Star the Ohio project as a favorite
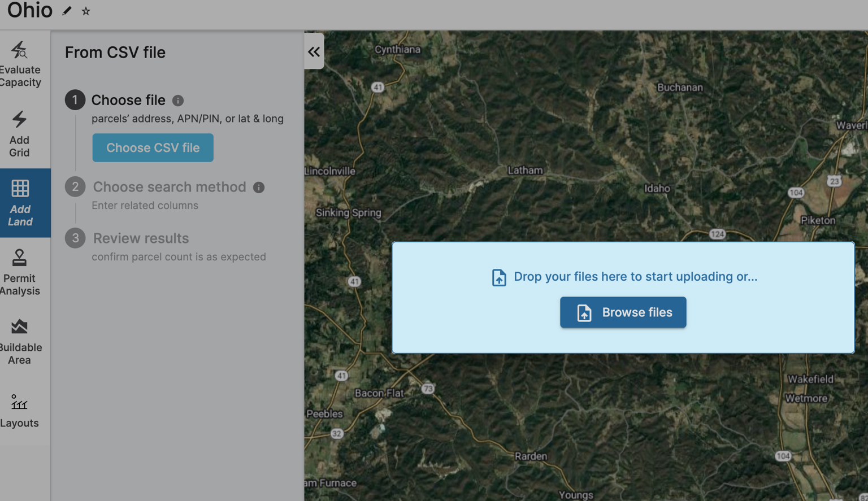Screen dimensions: 868x501 coord(85,10)
